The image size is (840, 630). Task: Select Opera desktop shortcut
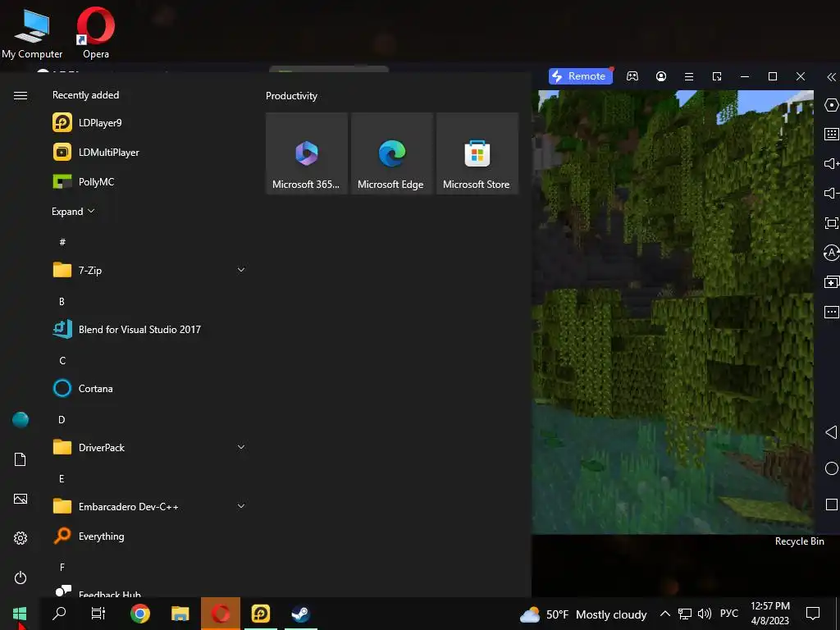96,33
